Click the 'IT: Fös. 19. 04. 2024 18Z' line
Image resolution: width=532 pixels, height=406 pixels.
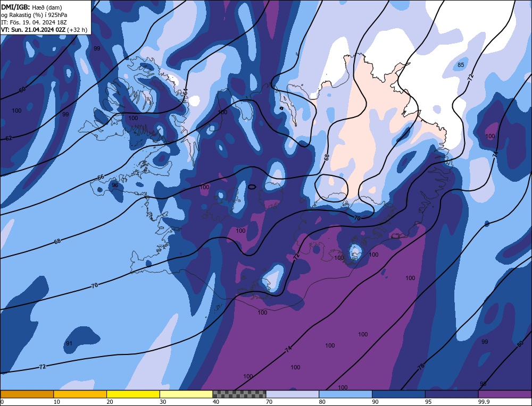[x=34, y=22]
